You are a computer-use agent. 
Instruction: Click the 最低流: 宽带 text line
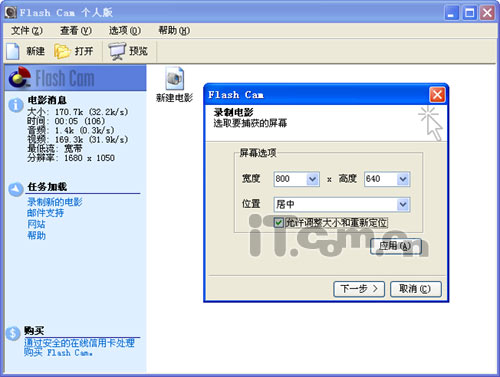coord(55,149)
